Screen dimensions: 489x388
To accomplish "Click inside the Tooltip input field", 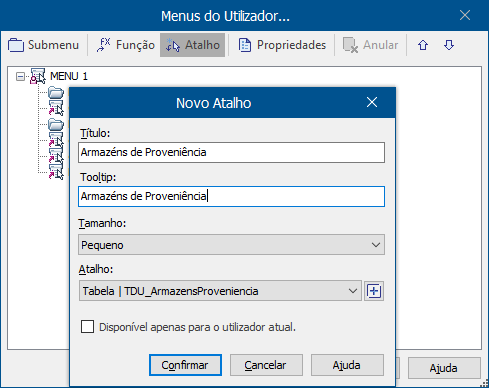I will click(x=231, y=196).
